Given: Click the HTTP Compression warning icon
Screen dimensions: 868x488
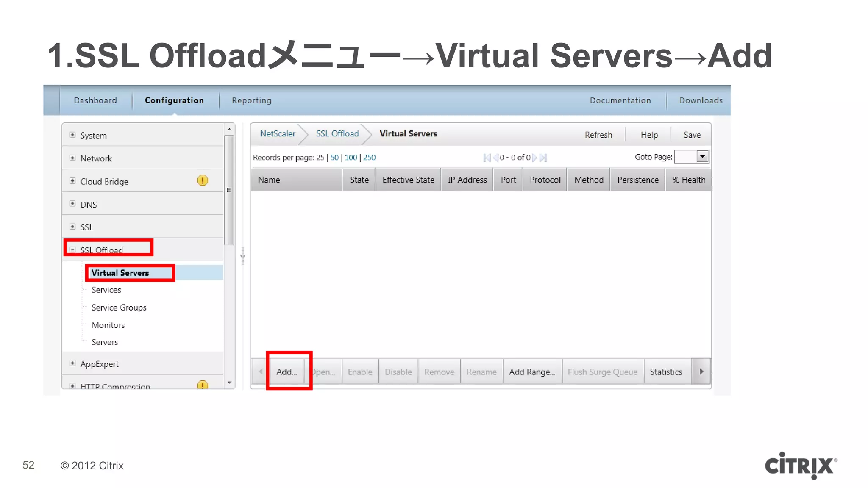Looking at the screenshot, I should tap(203, 385).
